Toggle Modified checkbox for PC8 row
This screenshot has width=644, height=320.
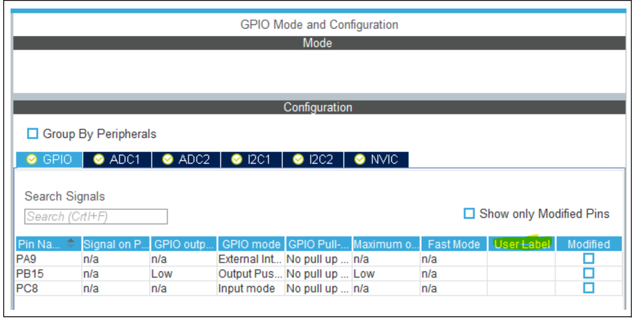[589, 288]
